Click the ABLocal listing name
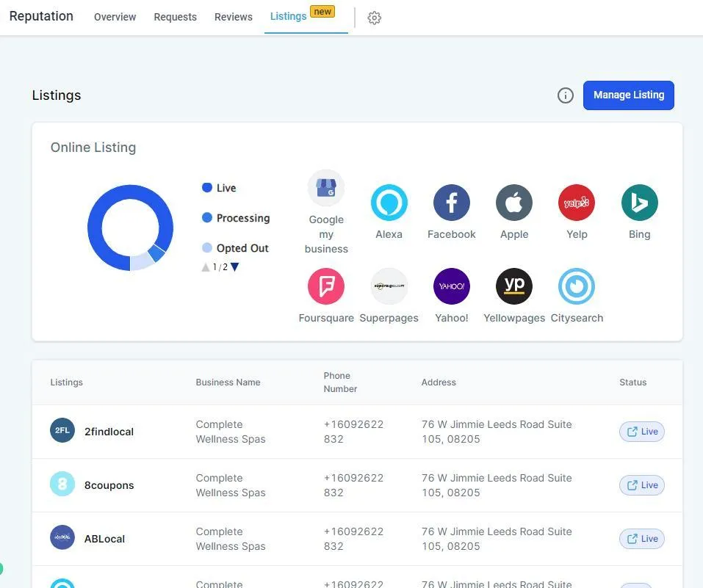Viewport: 703px width, 588px height. click(x=104, y=539)
